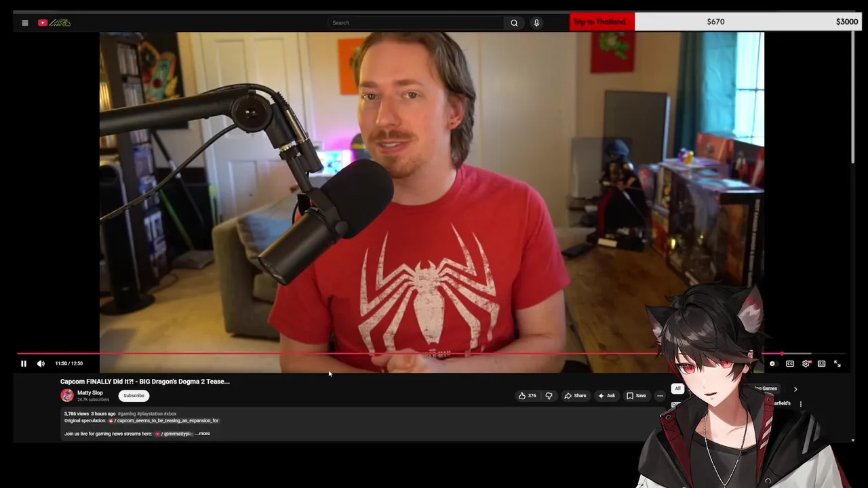868x488 pixels.
Task: Open the Ask AI button
Action: pyautogui.click(x=606, y=396)
